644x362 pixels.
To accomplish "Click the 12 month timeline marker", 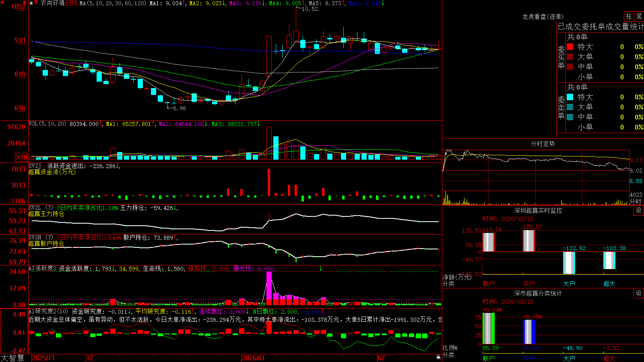I will (90, 358).
